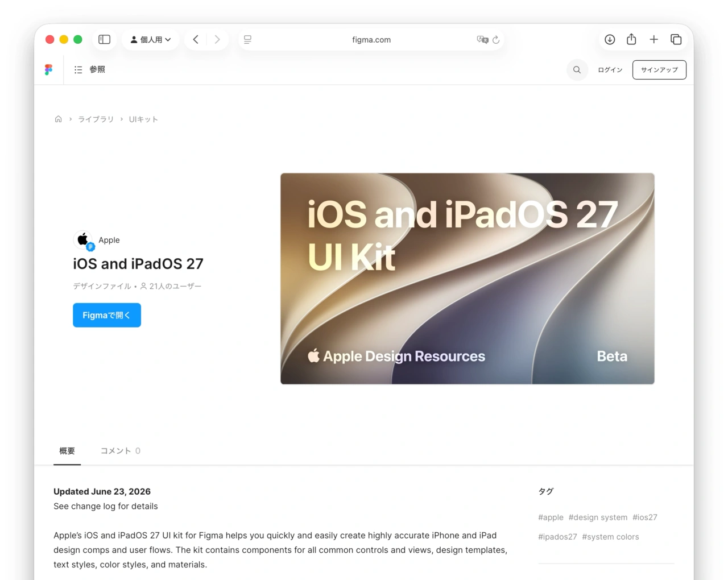Open the reader view icon in address bar
This screenshot has height=580, width=728.
point(247,40)
